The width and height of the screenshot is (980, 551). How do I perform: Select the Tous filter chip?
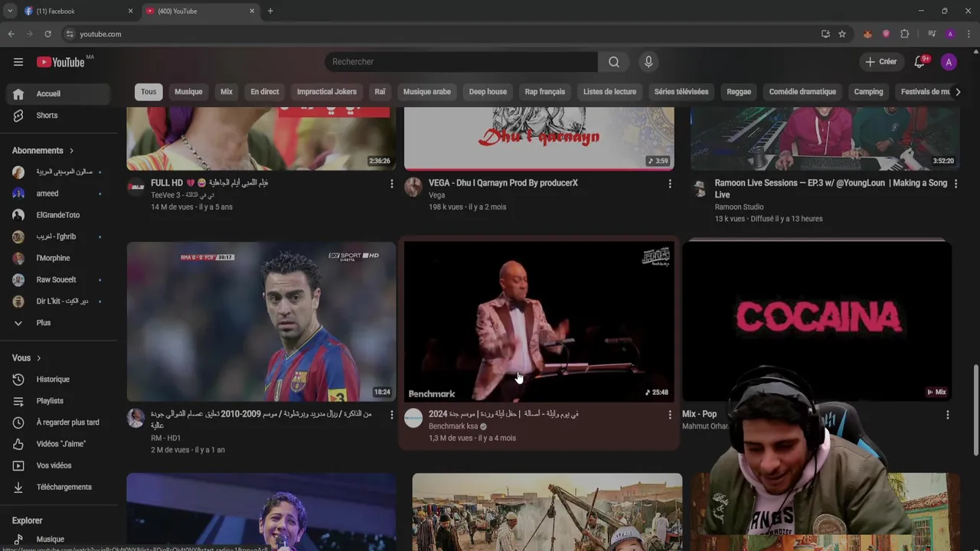(149, 92)
